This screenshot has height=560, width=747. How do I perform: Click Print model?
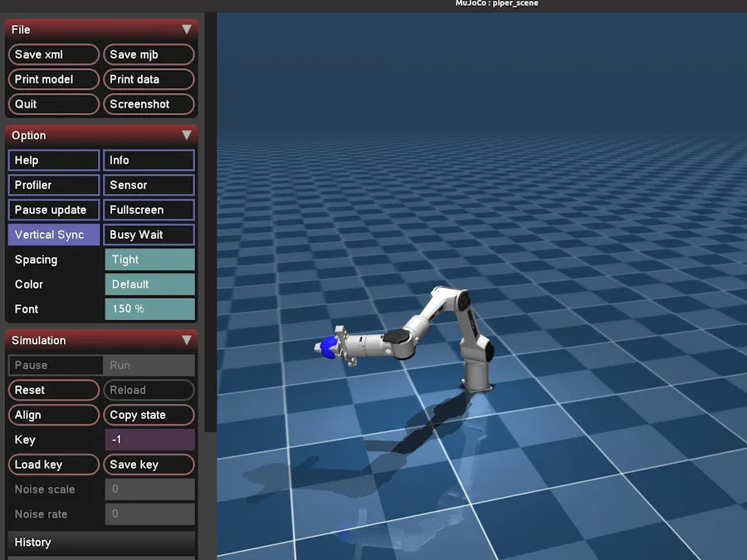point(53,79)
